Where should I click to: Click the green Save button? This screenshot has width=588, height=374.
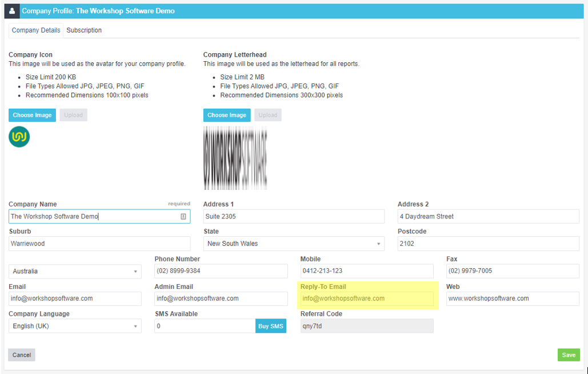coord(569,355)
